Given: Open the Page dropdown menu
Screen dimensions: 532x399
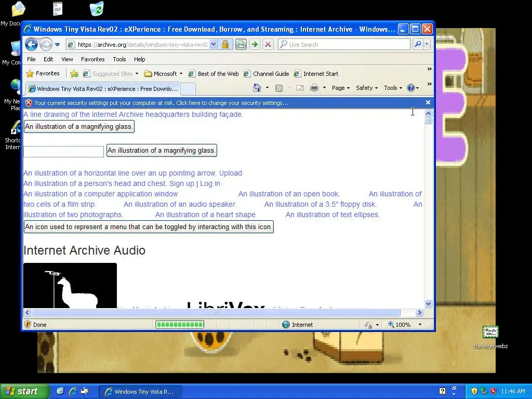Looking at the screenshot, I should 341,88.
